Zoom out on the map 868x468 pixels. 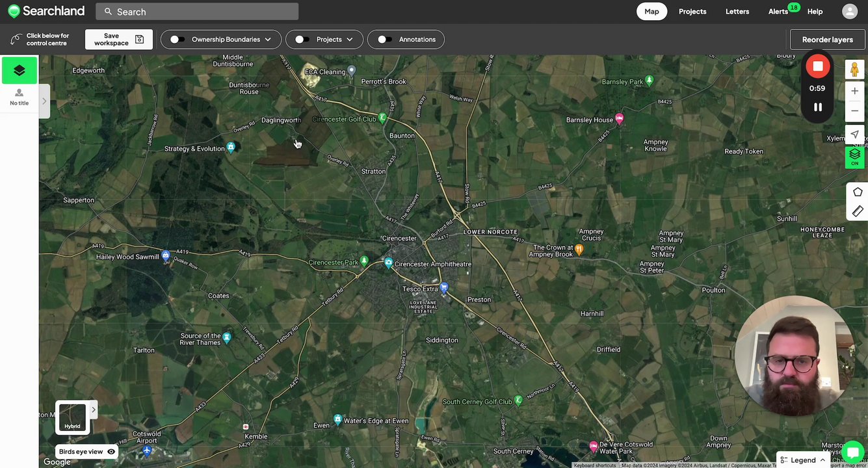tap(854, 110)
